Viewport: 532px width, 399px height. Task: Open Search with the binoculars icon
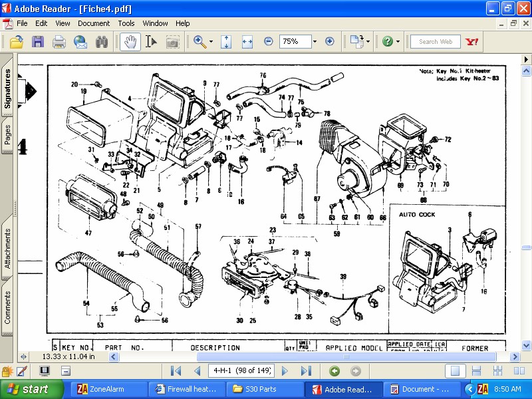pos(102,42)
